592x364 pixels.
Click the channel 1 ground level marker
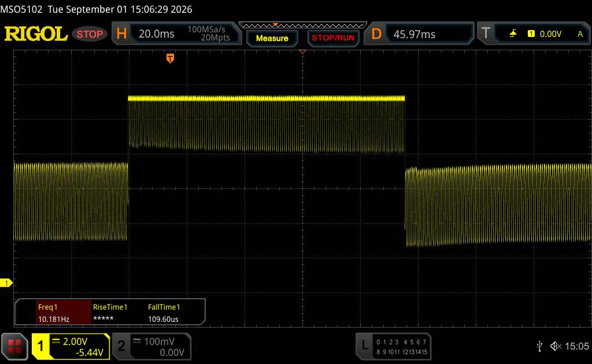[6, 283]
